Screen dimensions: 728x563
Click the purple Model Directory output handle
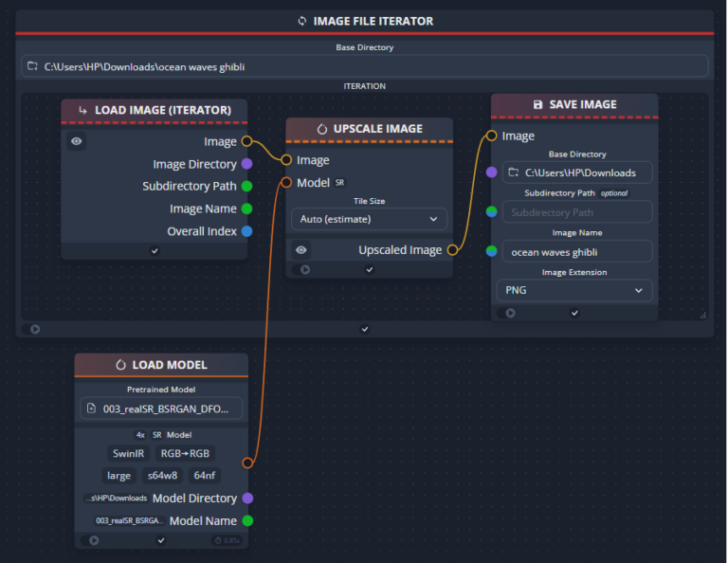pyautogui.click(x=247, y=498)
